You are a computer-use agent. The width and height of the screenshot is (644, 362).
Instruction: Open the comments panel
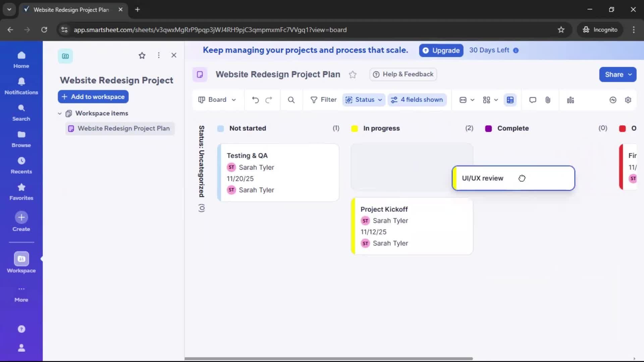(533, 100)
